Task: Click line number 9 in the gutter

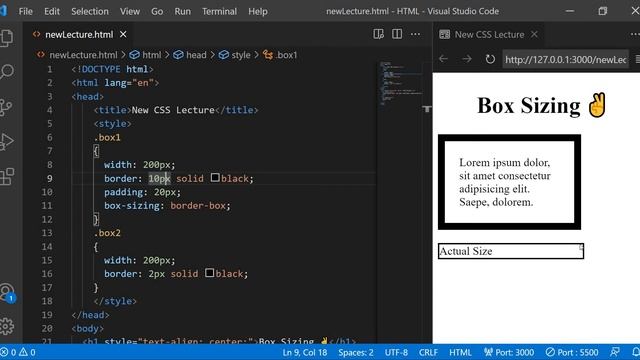Action: 49,178
